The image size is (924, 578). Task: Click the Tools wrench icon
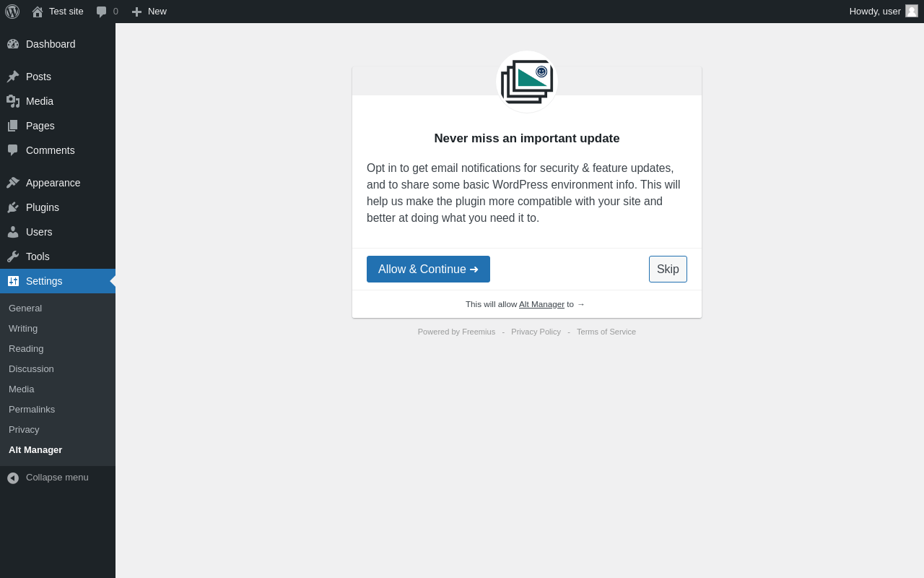click(x=13, y=256)
